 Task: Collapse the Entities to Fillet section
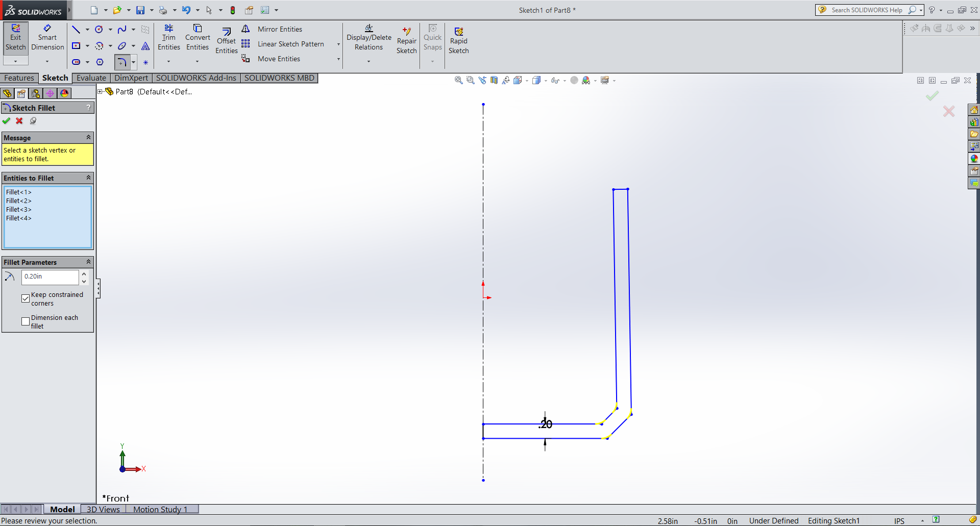pyautogui.click(x=88, y=178)
